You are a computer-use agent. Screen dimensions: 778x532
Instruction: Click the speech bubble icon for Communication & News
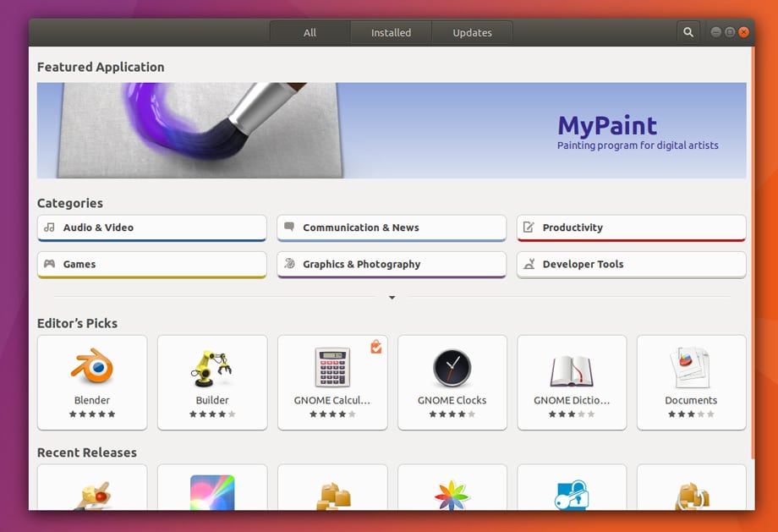[289, 227]
